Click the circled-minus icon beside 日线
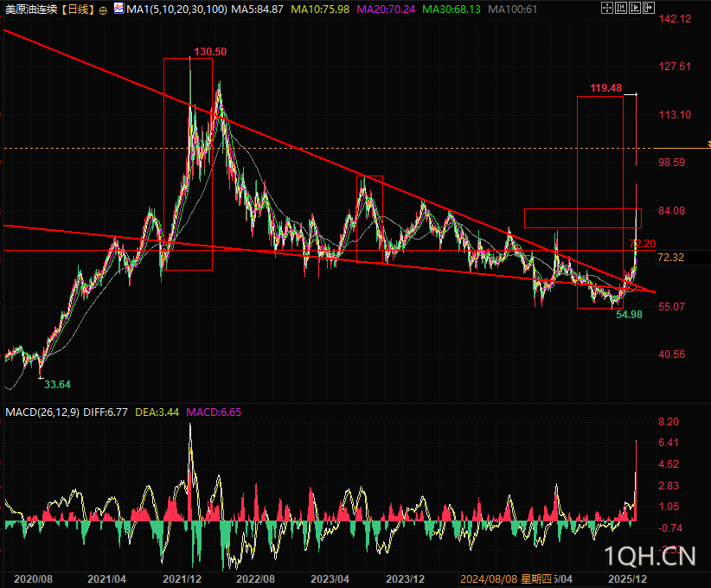This screenshot has width=711, height=588. click(x=103, y=10)
